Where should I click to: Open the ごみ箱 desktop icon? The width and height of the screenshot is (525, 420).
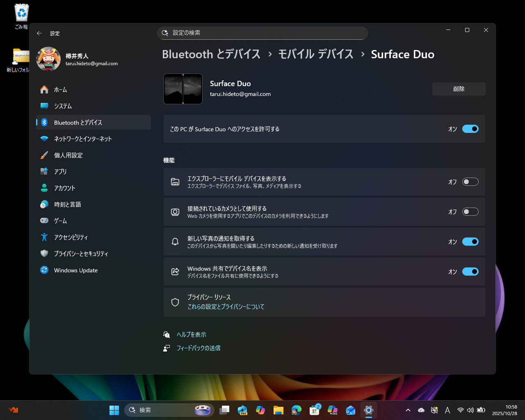(21, 16)
